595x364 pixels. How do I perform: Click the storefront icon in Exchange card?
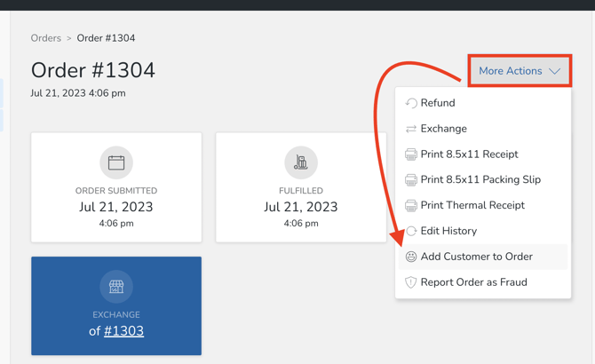pos(116,287)
